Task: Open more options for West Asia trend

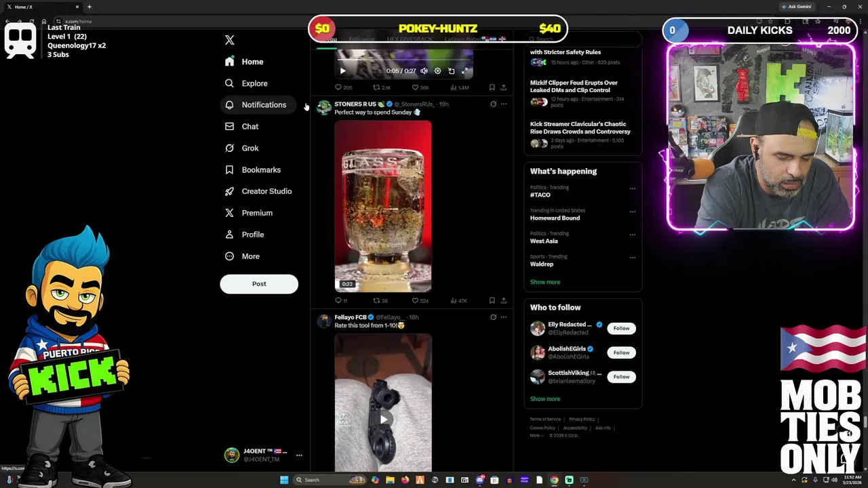Action: [632, 235]
